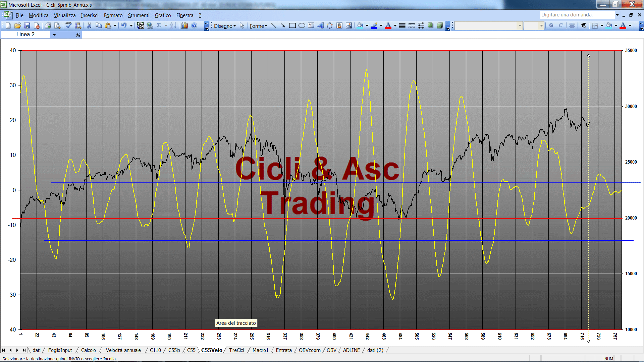Expand the help question box dropdown arrow
644x362 pixels.
(x=617, y=15)
